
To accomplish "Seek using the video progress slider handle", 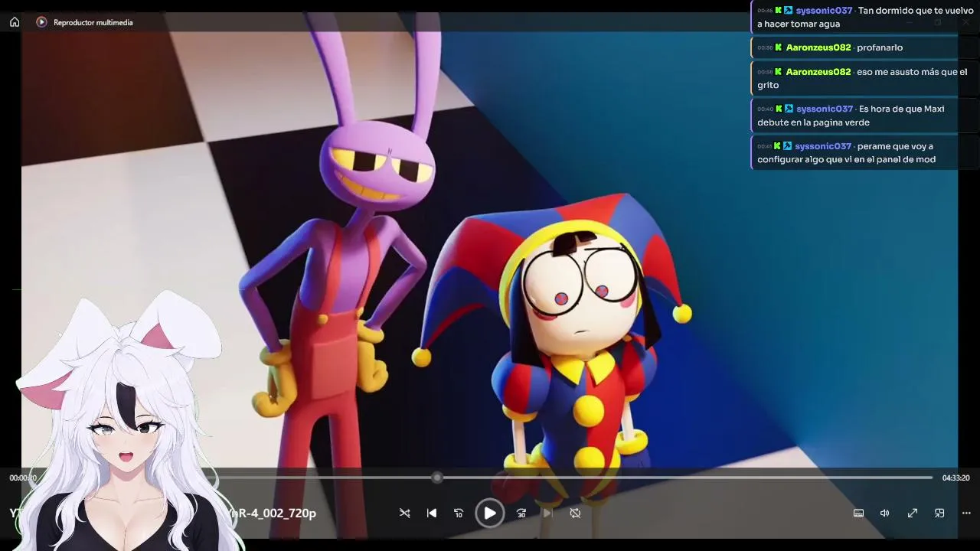I will (x=437, y=478).
